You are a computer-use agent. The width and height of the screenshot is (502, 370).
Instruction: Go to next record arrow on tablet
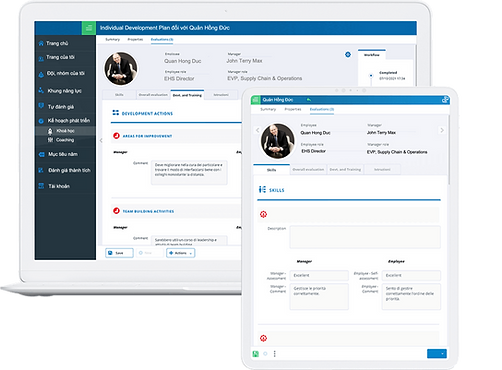pyautogui.click(x=442, y=130)
